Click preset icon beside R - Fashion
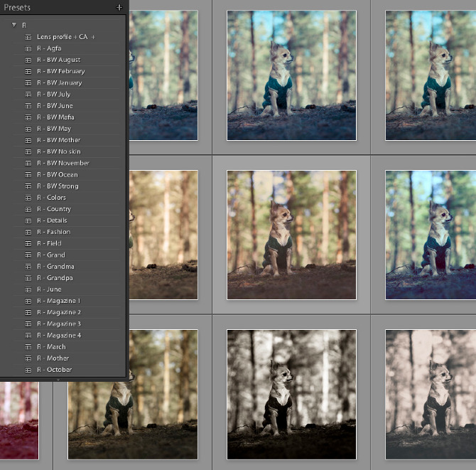This screenshot has width=476, height=470. click(x=28, y=232)
